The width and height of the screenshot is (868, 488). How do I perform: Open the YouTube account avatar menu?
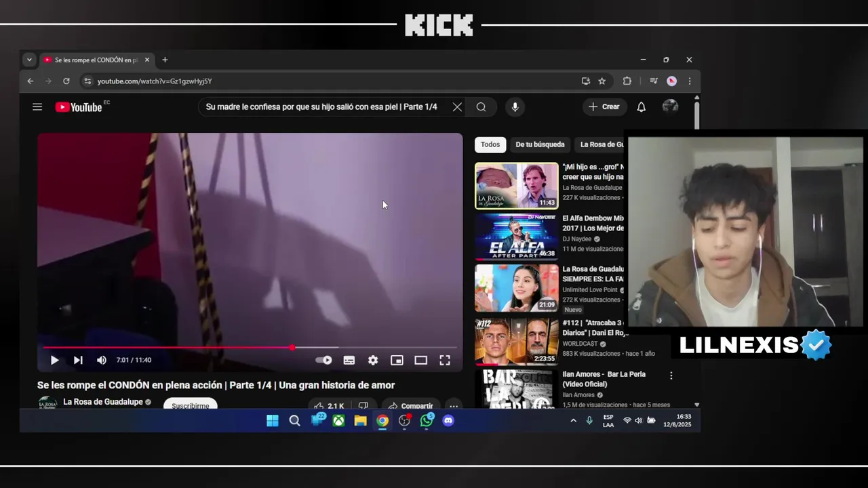coord(670,106)
